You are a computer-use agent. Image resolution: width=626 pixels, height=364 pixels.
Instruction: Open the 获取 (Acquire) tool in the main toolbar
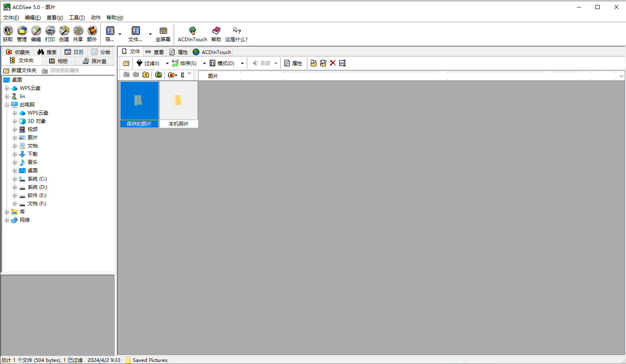point(8,34)
